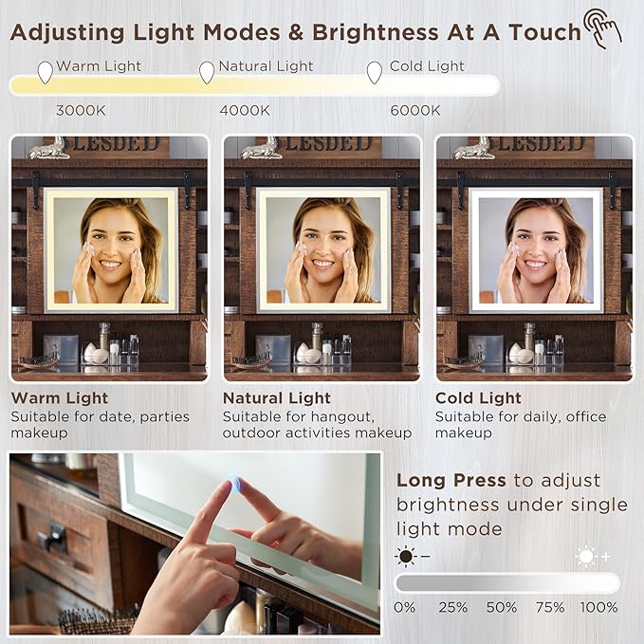Viewport: 644px width, 644px height.
Task: Select the Warm Light bulb marker
Action: pyautogui.click(x=46, y=72)
